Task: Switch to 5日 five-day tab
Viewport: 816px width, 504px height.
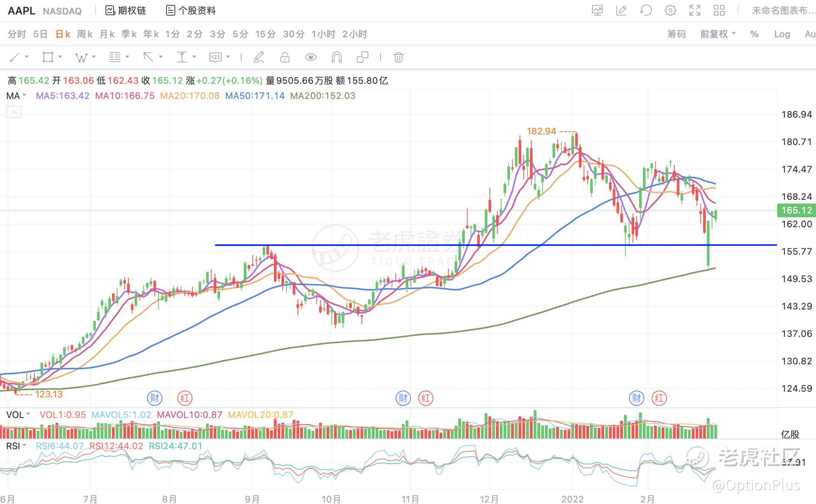Action: tap(40, 34)
